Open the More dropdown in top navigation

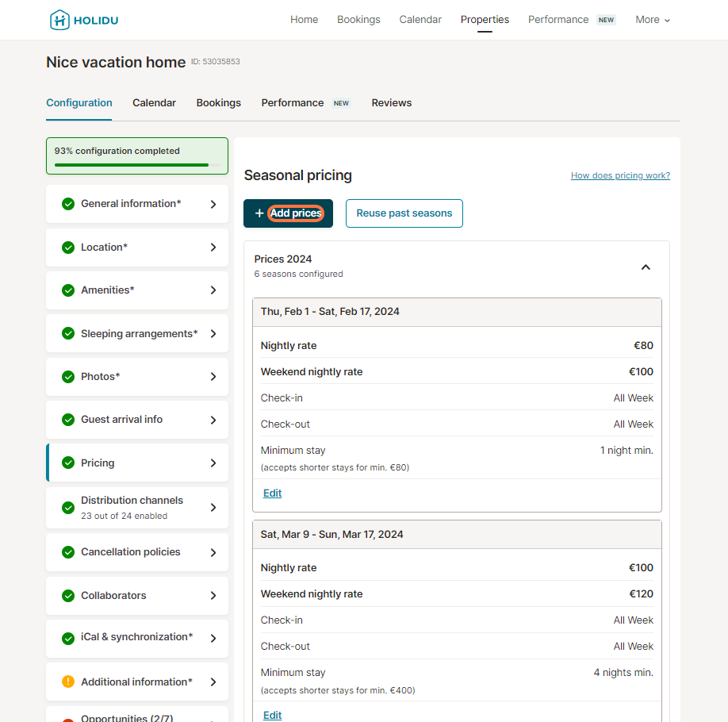[653, 20]
